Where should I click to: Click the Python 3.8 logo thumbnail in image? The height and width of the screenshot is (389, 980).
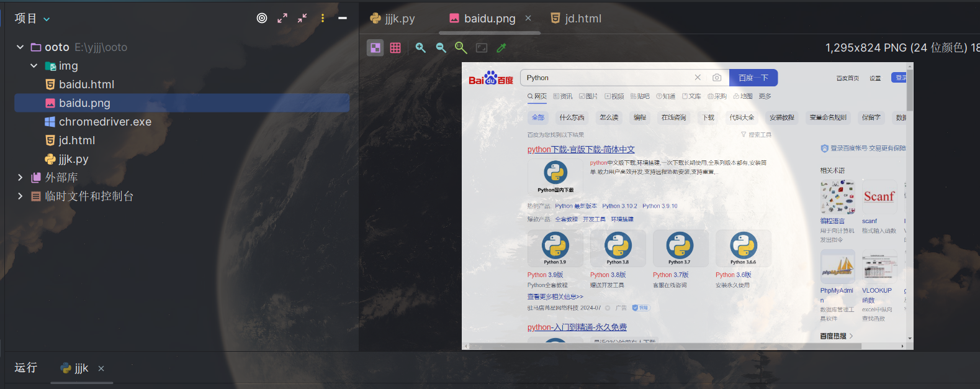tap(618, 248)
